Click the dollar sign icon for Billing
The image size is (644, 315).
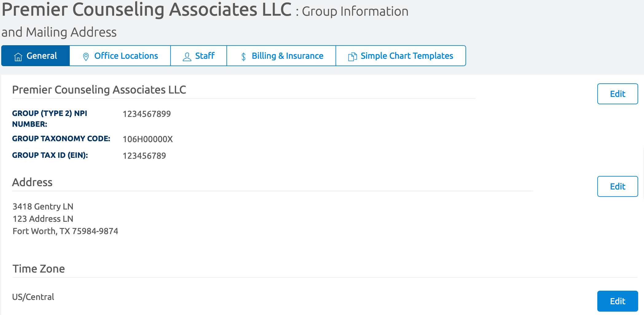244,57
